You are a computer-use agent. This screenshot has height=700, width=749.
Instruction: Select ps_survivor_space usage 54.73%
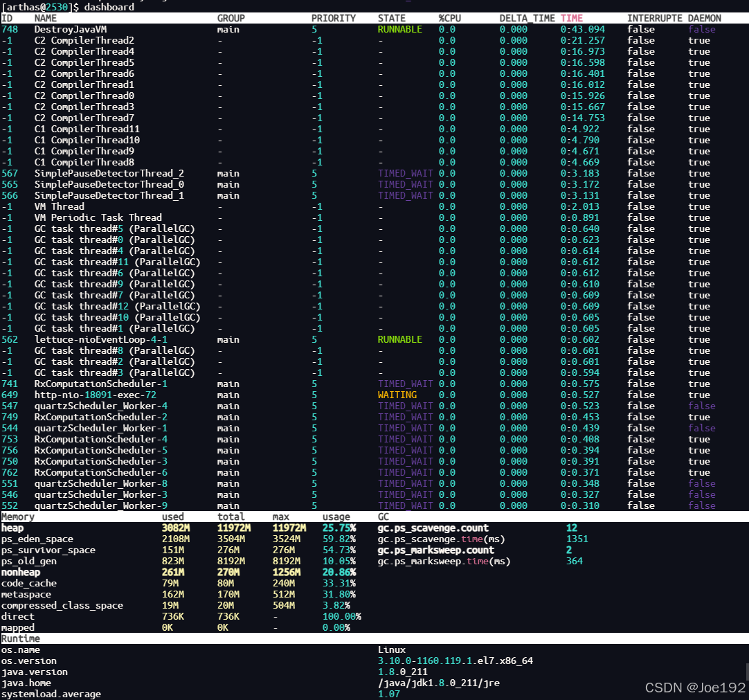[339, 550]
